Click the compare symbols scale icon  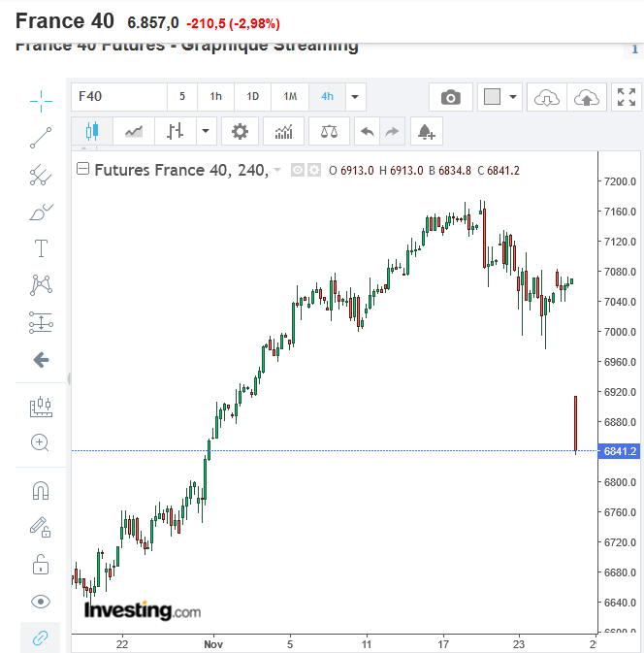pos(329,131)
